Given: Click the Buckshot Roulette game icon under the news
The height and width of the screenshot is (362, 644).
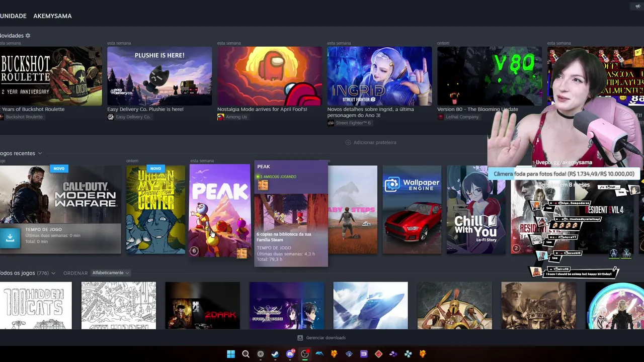Looking at the screenshot, I should 2,117.
